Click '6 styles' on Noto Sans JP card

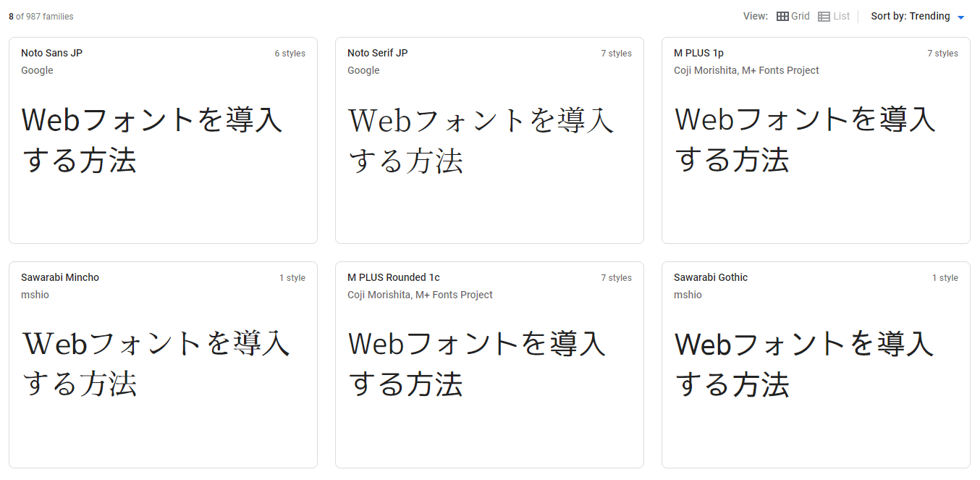(290, 54)
